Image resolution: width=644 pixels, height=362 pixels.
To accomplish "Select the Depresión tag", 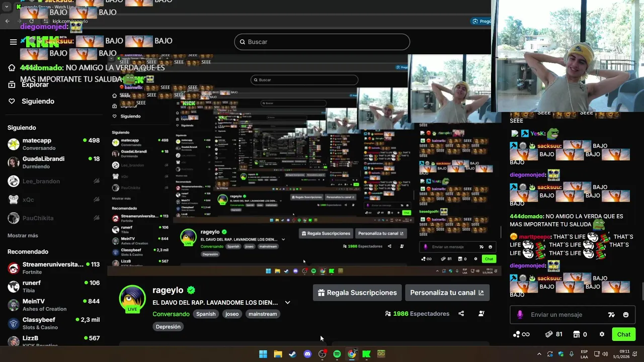I will coord(168,326).
